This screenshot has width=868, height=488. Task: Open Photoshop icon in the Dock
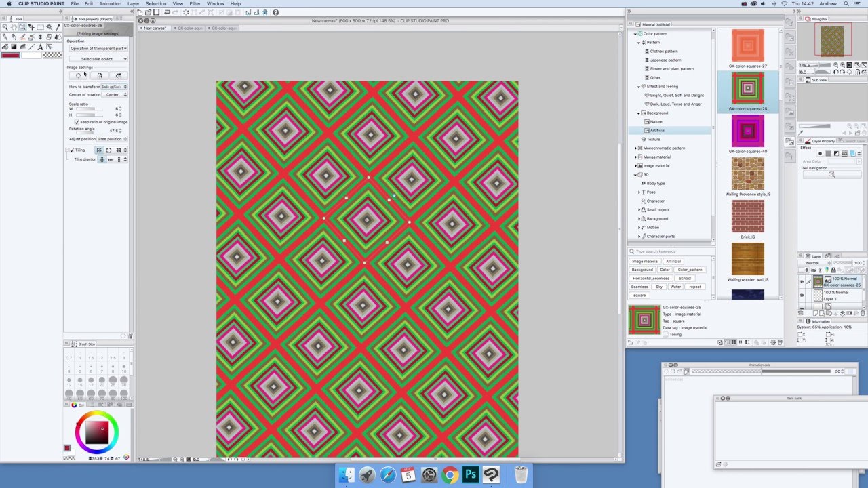471,474
